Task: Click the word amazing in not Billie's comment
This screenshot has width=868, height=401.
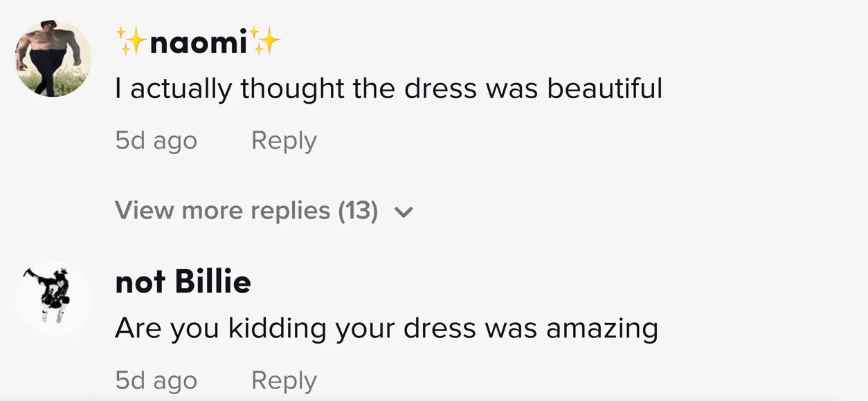Action: [602, 328]
